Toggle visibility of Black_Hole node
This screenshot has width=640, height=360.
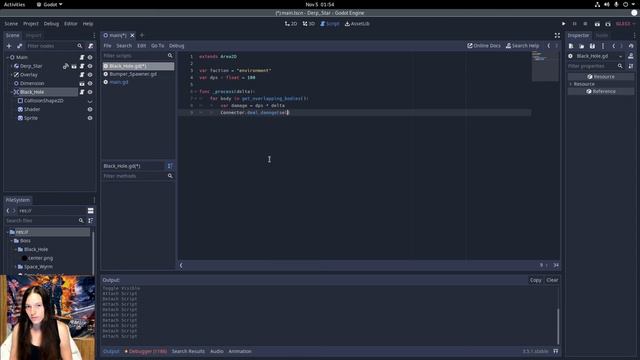coord(90,92)
